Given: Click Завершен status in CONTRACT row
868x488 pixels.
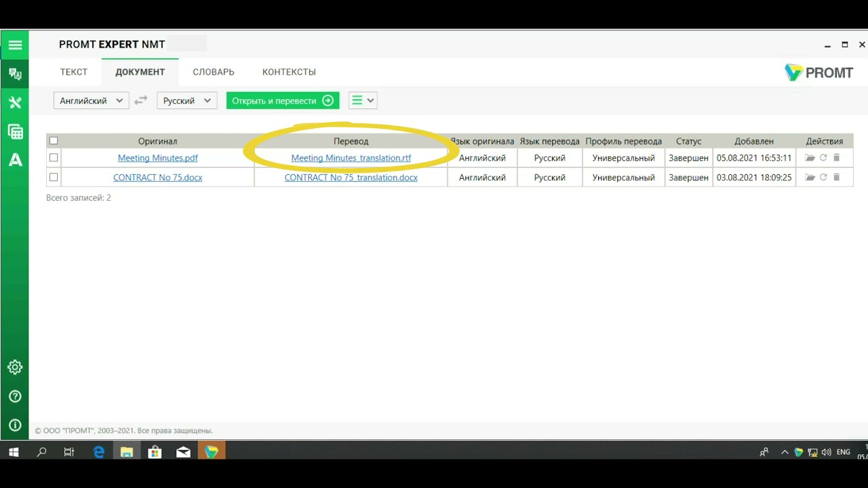Looking at the screenshot, I should pyautogui.click(x=689, y=178).
